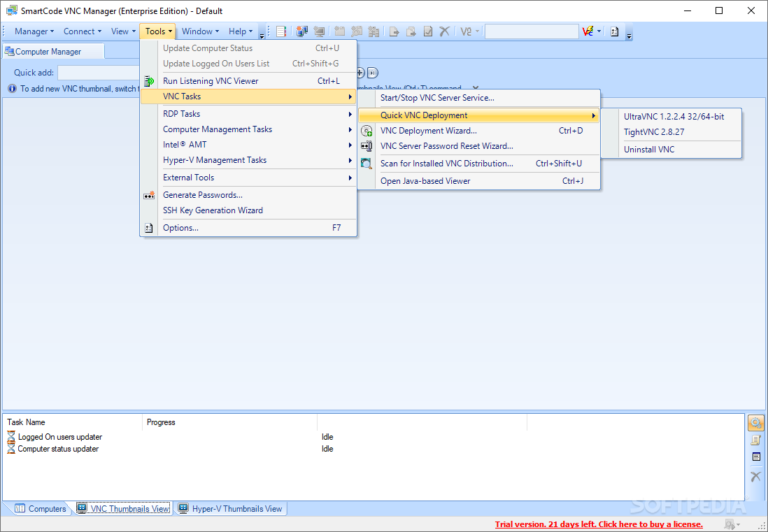Open the Window menu
The width and height of the screenshot is (768, 532).
(x=200, y=31)
